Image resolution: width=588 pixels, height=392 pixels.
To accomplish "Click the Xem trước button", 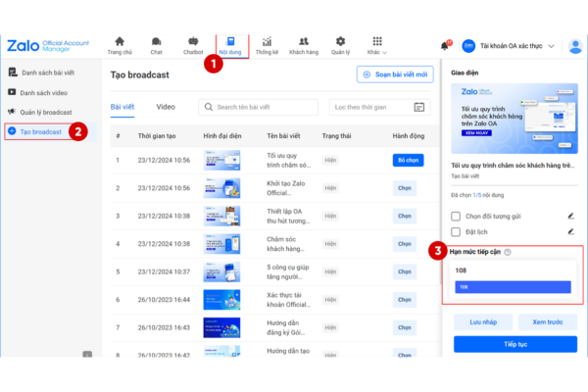I will pos(548,321).
